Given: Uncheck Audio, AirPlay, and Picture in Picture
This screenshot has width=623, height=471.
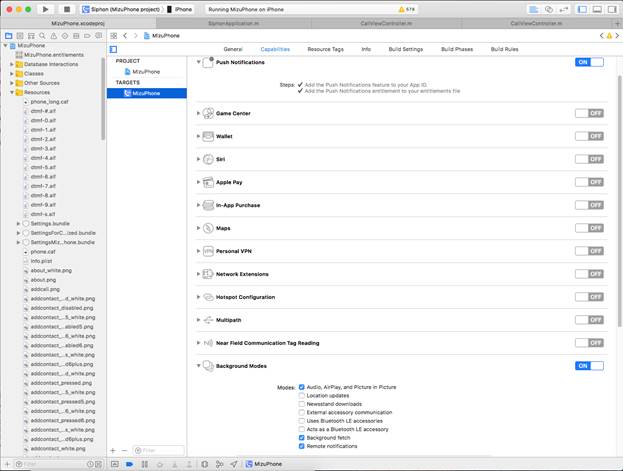Looking at the screenshot, I should [302, 387].
